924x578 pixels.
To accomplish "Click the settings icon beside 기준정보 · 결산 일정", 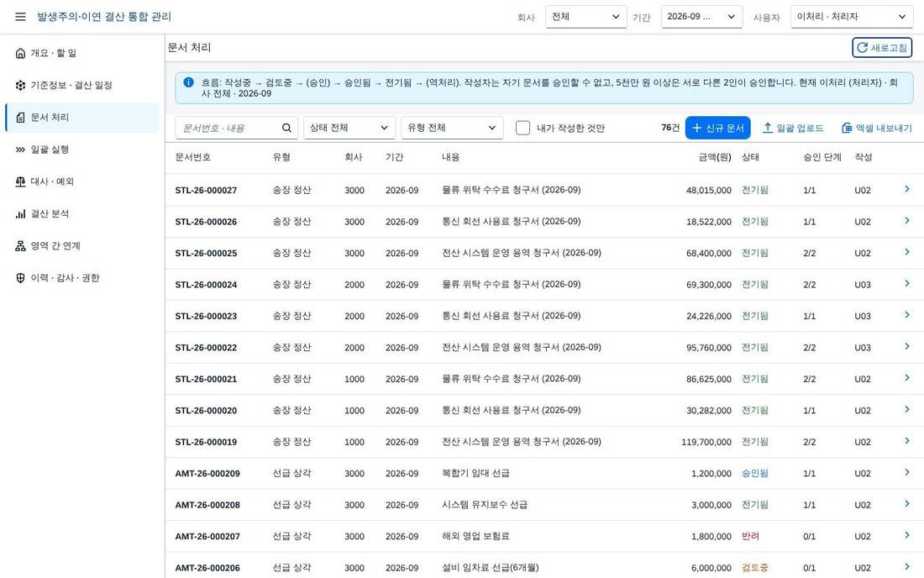I will click(21, 86).
